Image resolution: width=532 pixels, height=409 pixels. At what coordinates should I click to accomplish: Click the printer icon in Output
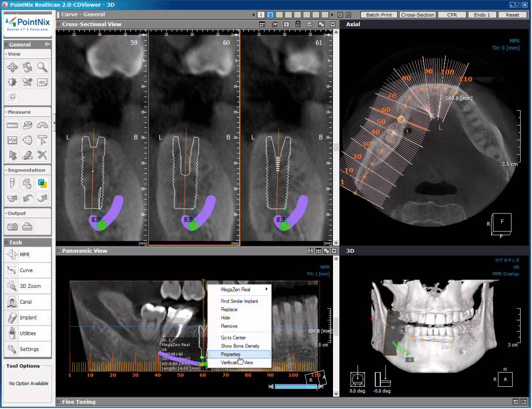pyautogui.click(x=27, y=227)
